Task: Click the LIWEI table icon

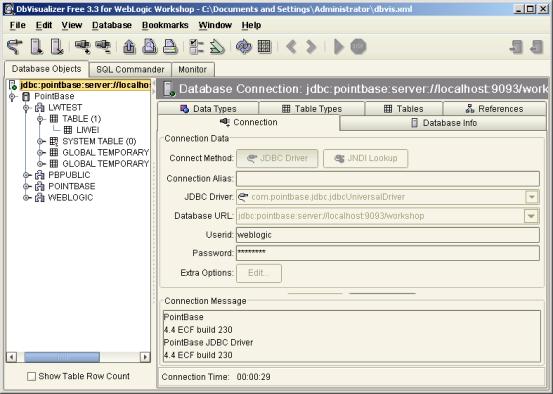Action: 68,130
